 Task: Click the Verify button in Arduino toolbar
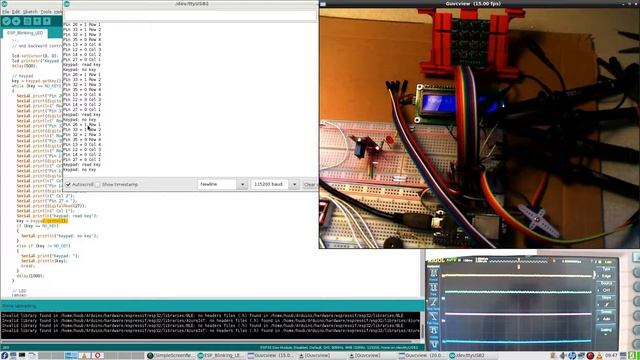pyautogui.click(x=6, y=21)
